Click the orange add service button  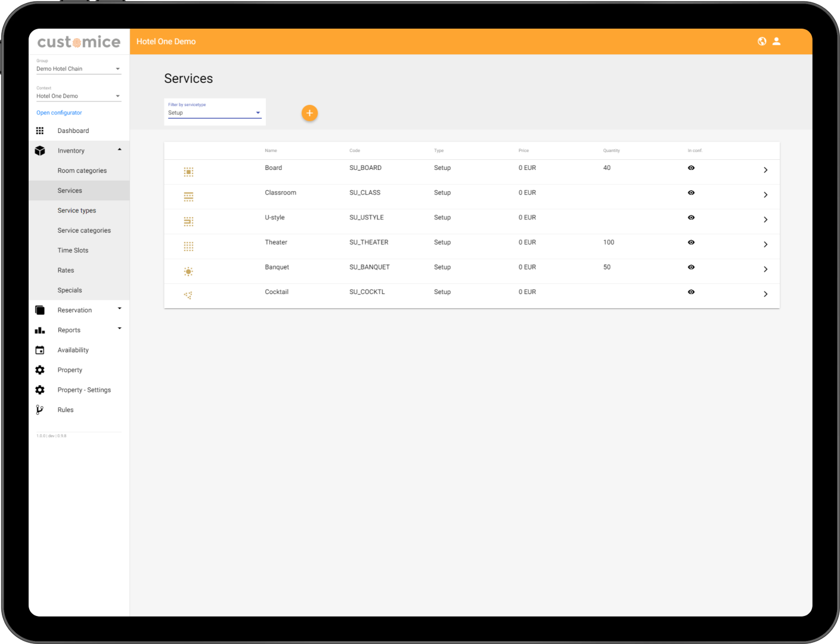(309, 113)
